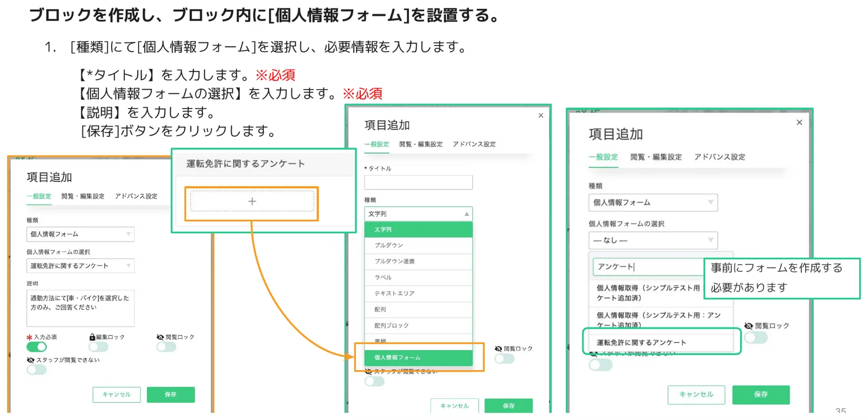The image size is (868, 420).
Task: Click the lock icon beside 編集ロック in left dialog
Action: click(92, 337)
